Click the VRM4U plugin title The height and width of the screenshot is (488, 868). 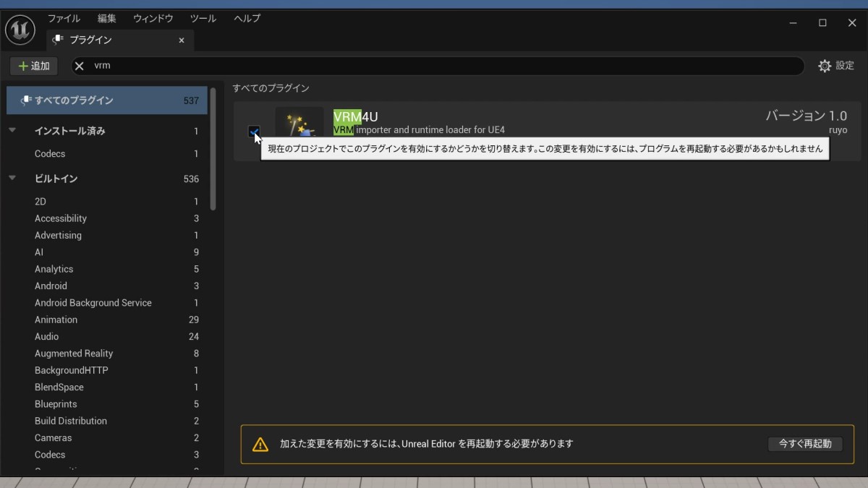coord(356,116)
